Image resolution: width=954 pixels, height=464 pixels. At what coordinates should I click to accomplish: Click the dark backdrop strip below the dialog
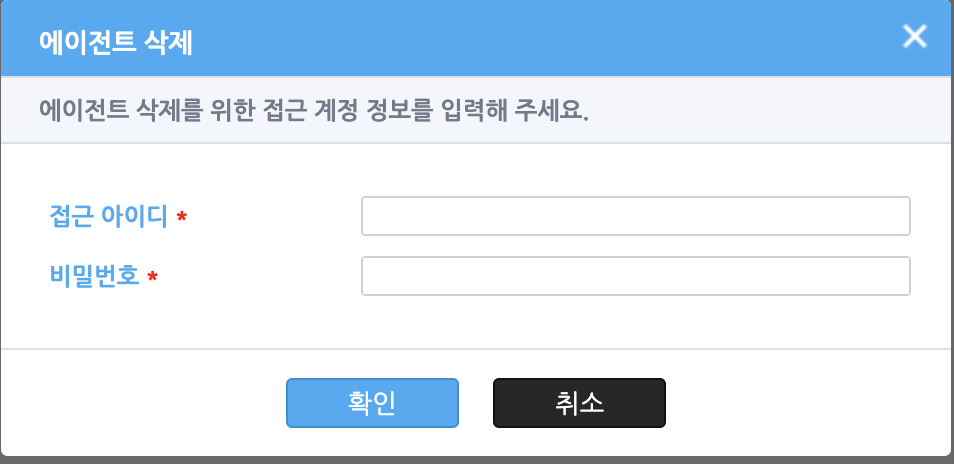477,460
